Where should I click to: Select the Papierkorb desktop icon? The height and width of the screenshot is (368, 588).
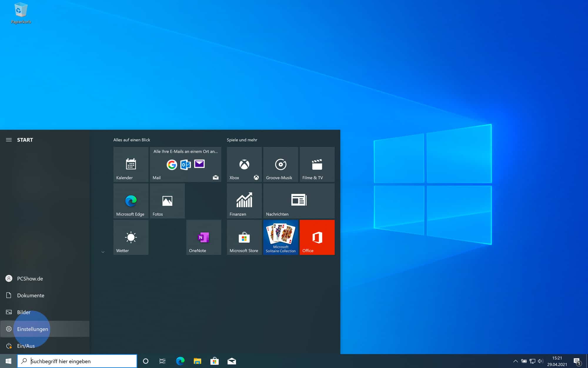(x=21, y=13)
